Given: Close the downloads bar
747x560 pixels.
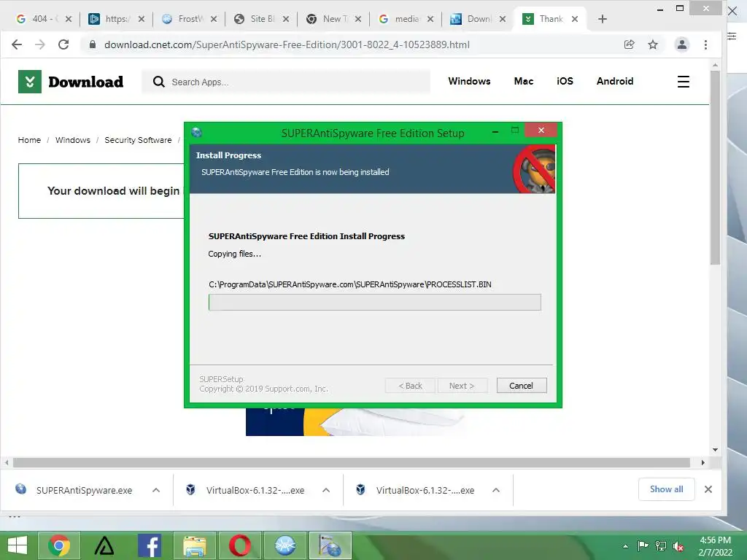Looking at the screenshot, I should (708, 489).
